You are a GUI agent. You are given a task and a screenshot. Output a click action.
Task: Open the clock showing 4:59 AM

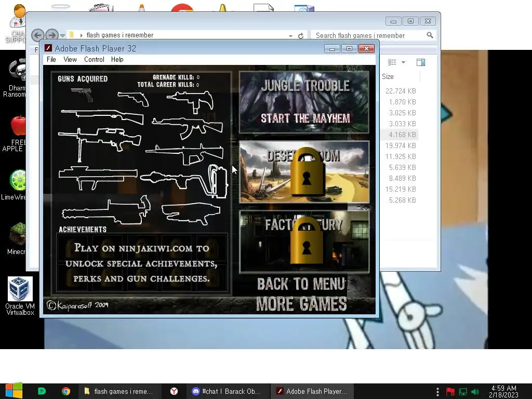pyautogui.click(x=504, y=391)
